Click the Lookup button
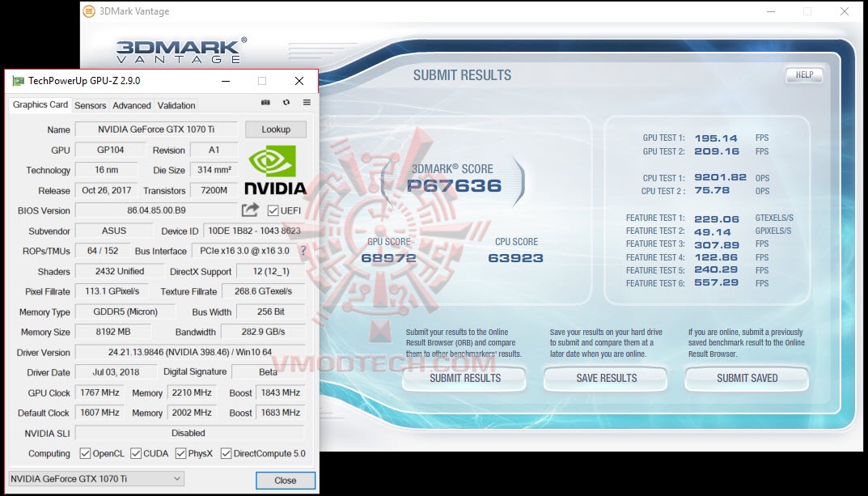 click(276, 129)
